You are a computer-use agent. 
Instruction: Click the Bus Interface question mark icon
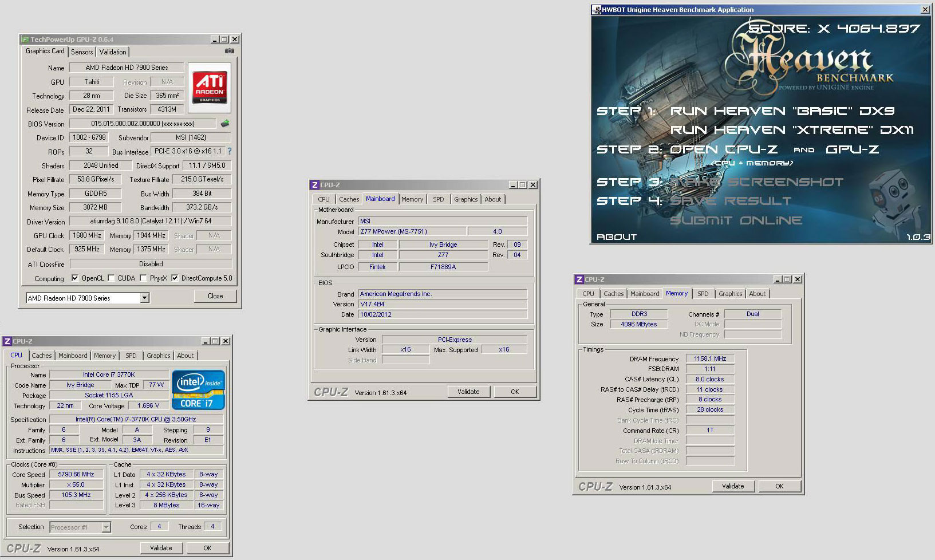(230, 151)
